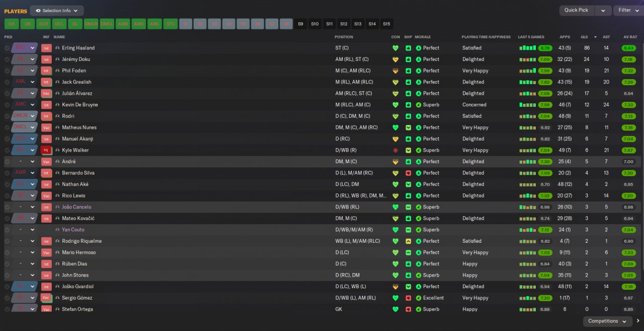Click the profile icon beside Yan Couto
The height and width of the screenshot is (331, 644).
[x=57, y=230]
